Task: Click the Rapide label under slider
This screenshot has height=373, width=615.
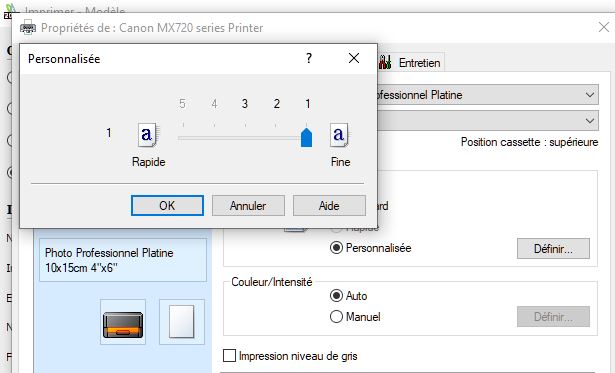Action: tap(149, 162)
